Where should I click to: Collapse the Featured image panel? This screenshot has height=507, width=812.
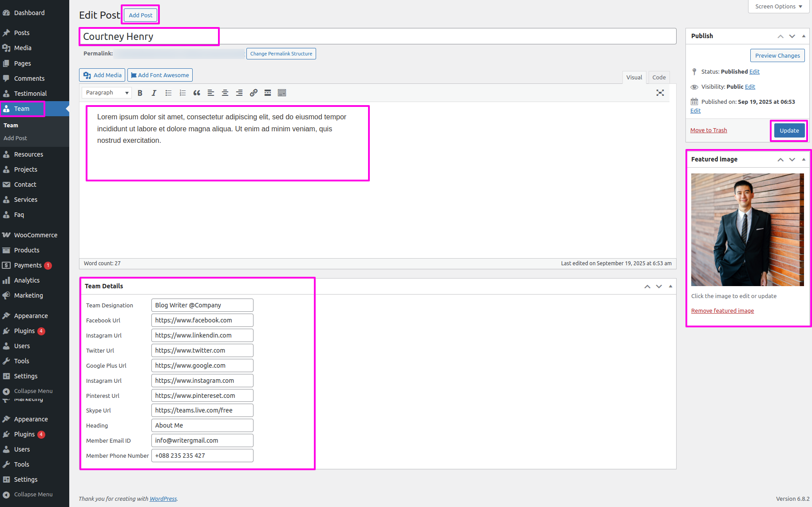(x=804, y=159)
